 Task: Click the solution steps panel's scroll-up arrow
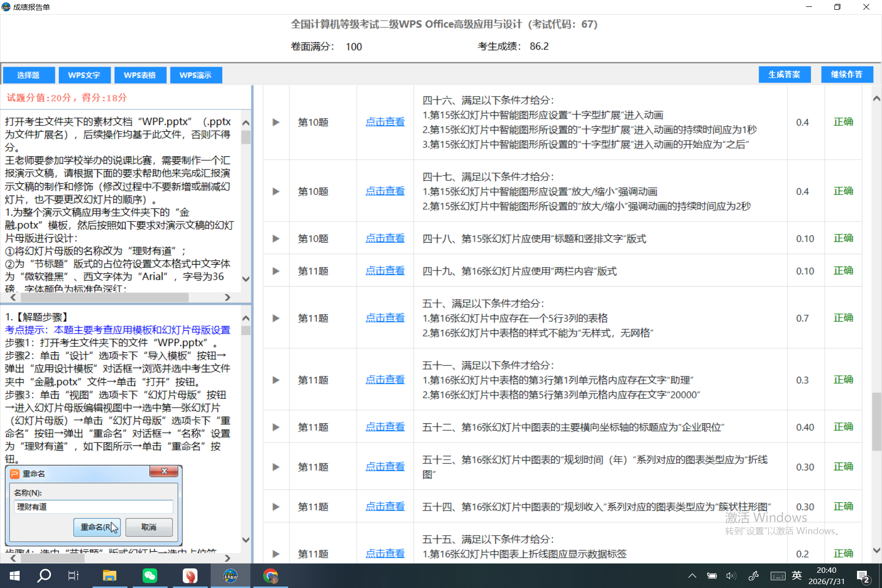pos(246,318)
